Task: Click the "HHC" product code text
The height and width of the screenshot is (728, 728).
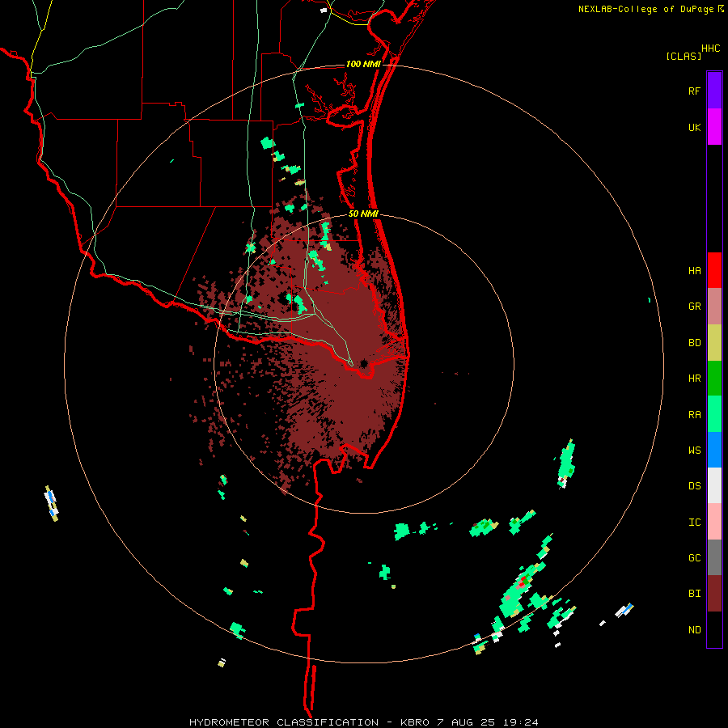Action: (x=710, y=49)
